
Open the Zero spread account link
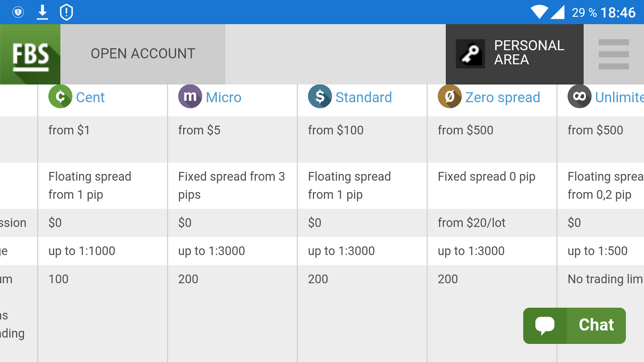tap(502, 97)
